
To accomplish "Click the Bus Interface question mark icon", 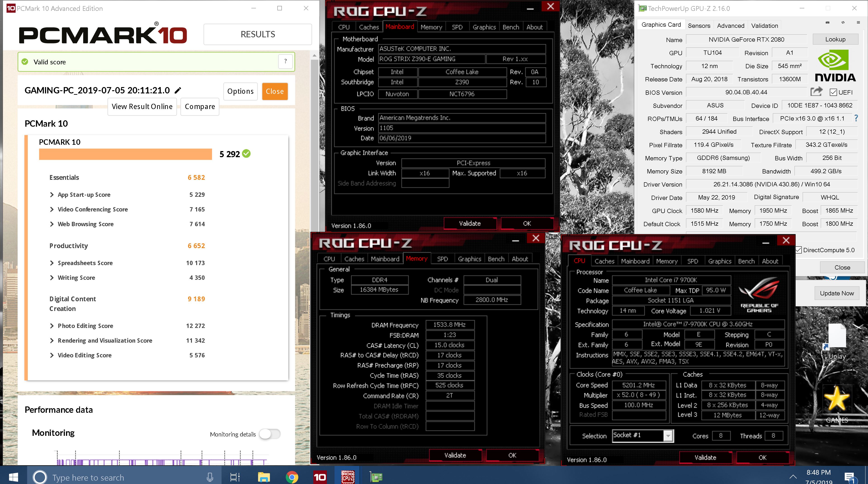I will (x=856, y=118).
